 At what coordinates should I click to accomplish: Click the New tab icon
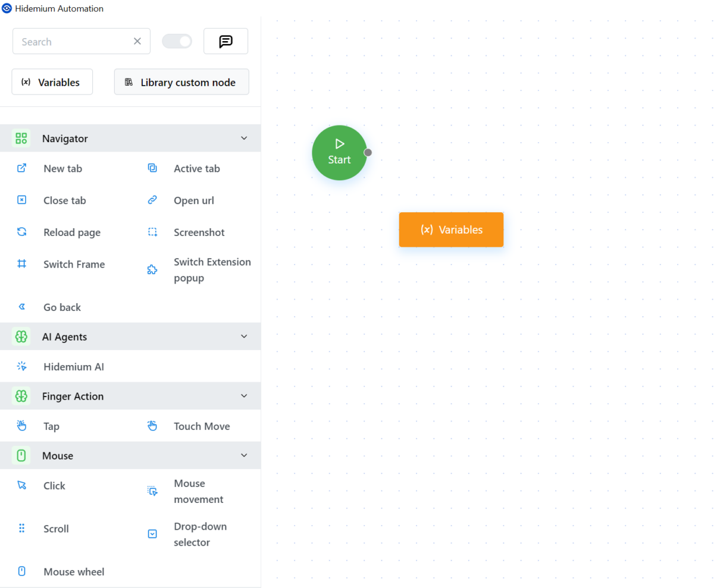pyautogui.click(x=22, y=168)
